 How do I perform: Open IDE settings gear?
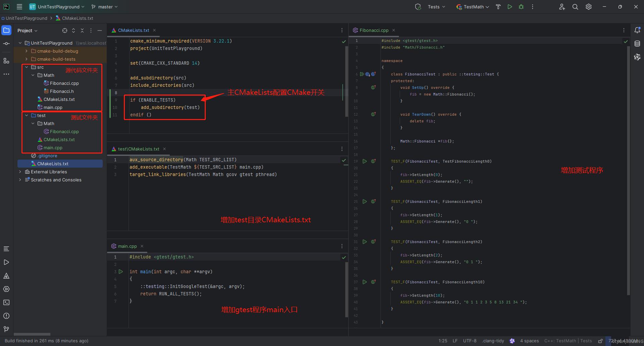point(589,7)
